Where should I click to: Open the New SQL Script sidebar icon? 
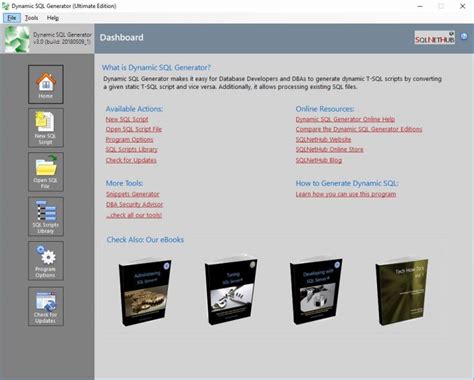point(46,128)
